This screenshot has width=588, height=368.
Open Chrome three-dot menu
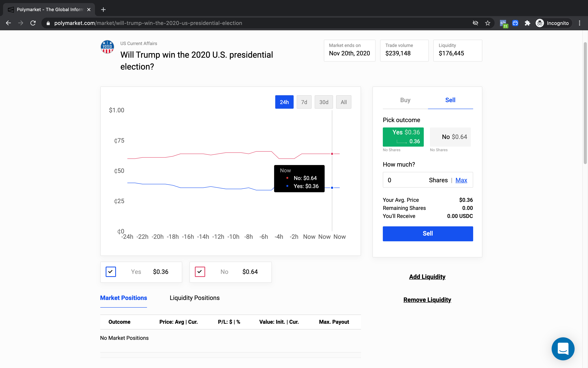pyautogui.click(x=580, y=23)
